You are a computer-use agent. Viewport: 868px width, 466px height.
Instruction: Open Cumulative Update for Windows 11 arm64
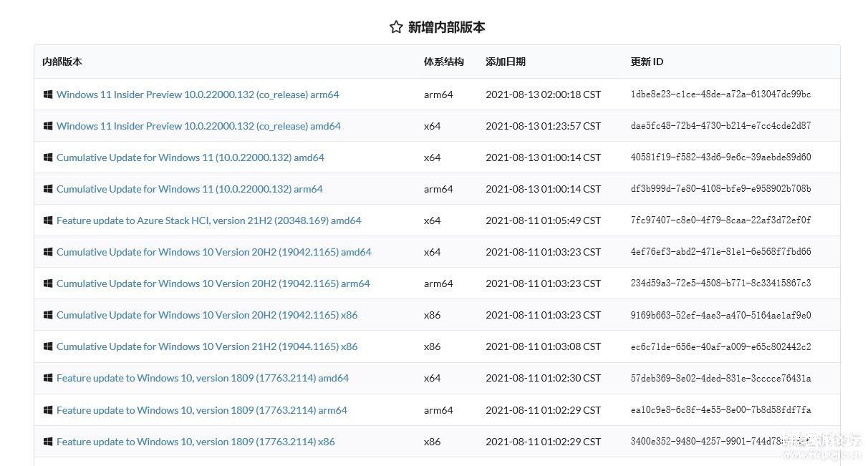coord(190,189)
